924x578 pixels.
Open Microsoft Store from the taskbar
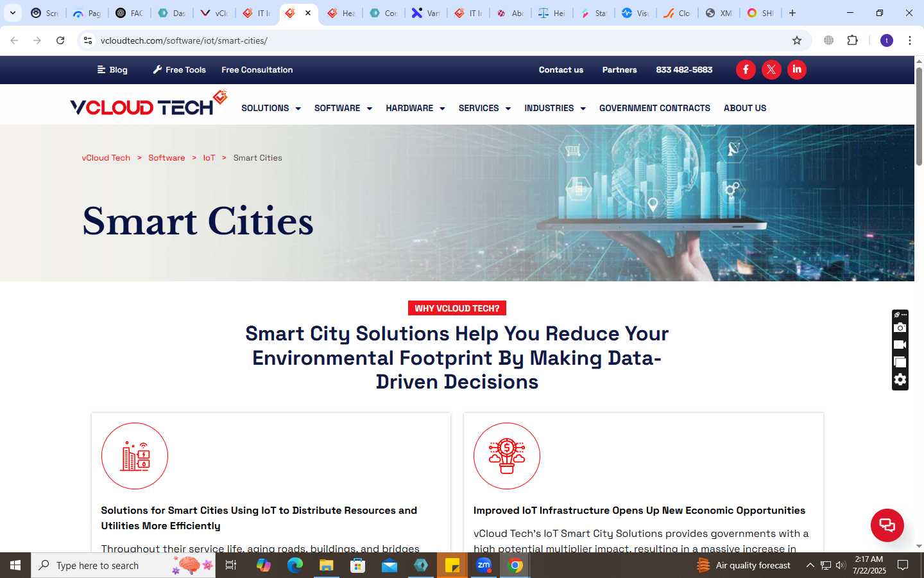[358, 565]
